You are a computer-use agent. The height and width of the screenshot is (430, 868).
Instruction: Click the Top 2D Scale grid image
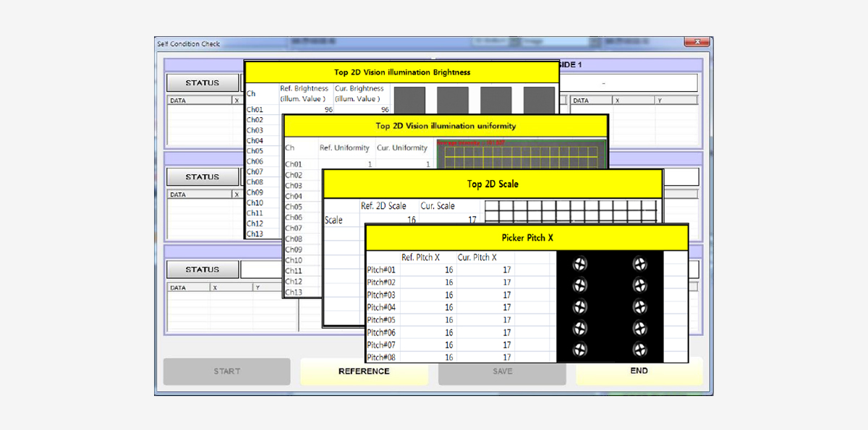click(570, 212)
